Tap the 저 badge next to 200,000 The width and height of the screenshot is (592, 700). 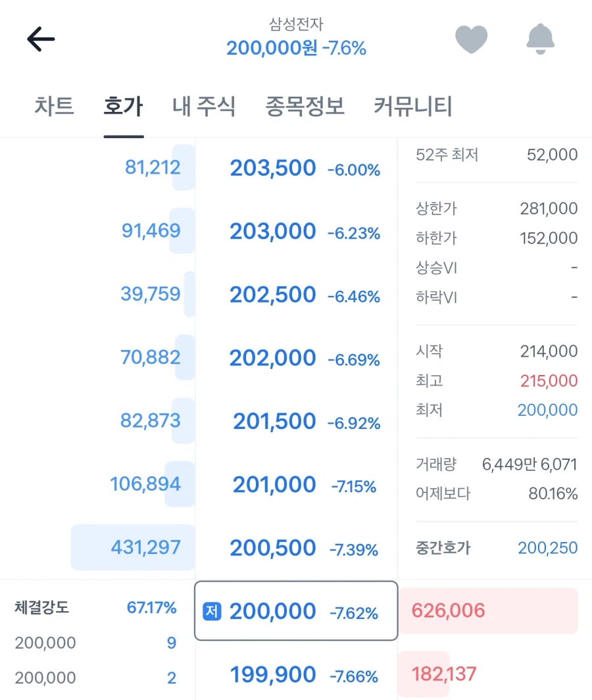(212, 611)
